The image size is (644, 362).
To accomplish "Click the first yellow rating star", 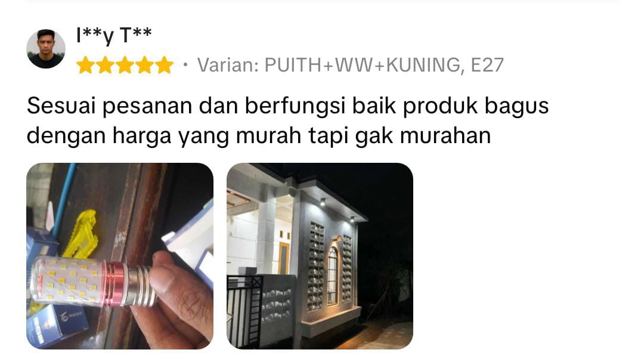I will point(85,65).
